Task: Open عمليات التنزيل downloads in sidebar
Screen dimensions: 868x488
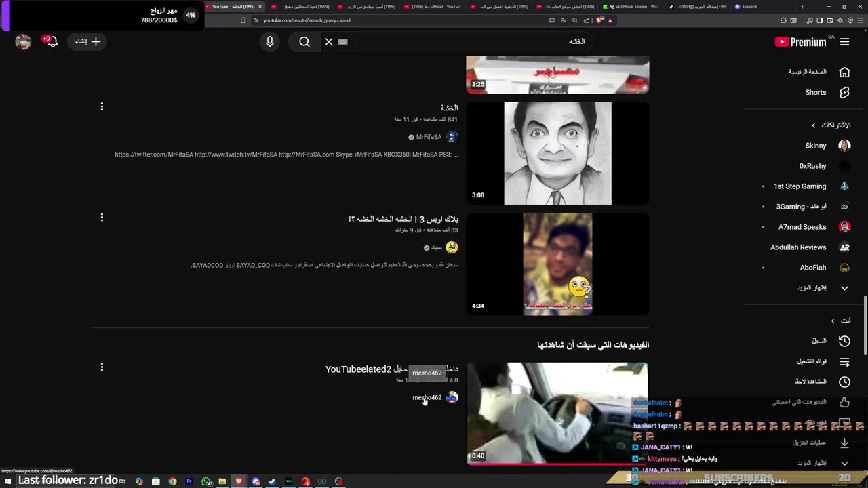Action: (x=820, y=443)
